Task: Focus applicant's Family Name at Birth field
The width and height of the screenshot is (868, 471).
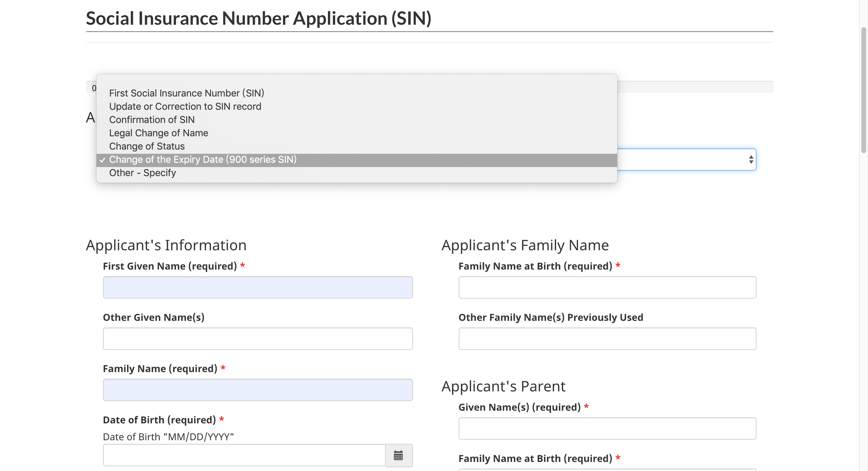Action: click(607, 287)
